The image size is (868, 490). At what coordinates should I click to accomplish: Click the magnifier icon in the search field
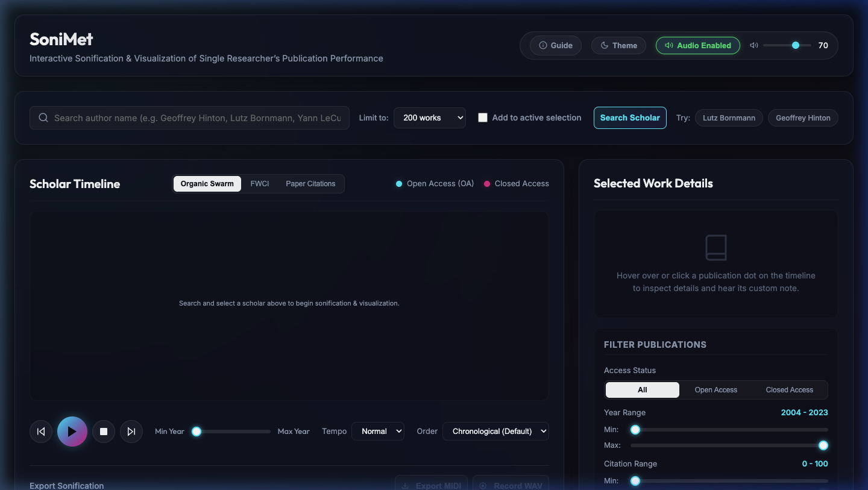(x=43, y=118)
